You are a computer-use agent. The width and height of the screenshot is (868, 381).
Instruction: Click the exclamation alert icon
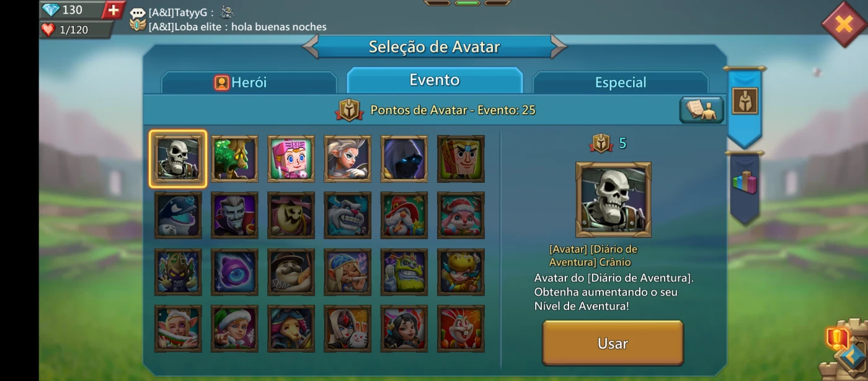point(836,338)
